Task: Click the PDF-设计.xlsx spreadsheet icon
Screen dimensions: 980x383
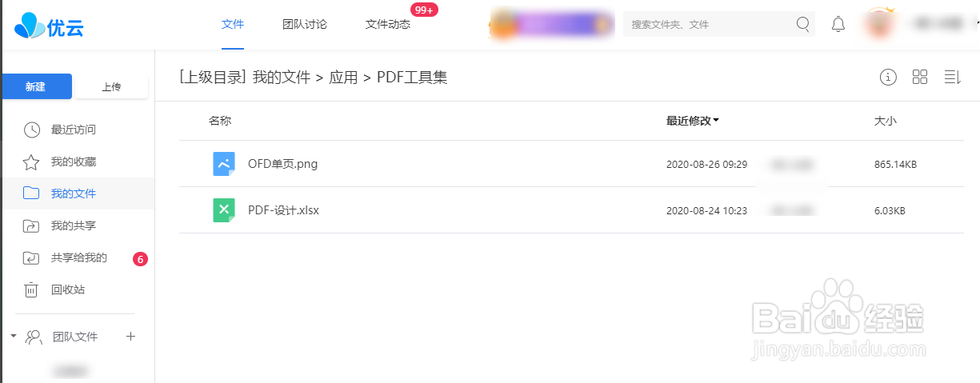Action: (223, 210)
